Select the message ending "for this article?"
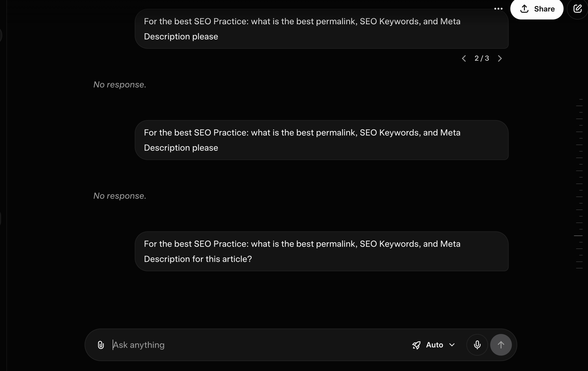This screenshot has width=588, height=371. pos(321,251)
